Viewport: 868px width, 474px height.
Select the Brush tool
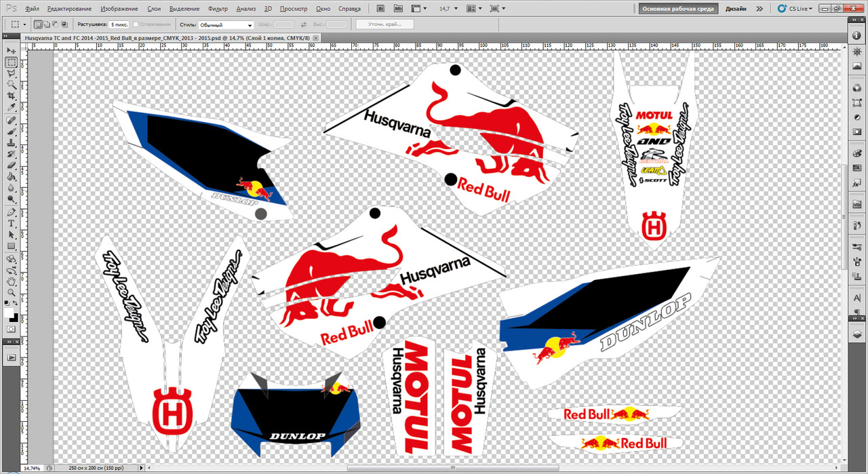[x=12, y=132]
